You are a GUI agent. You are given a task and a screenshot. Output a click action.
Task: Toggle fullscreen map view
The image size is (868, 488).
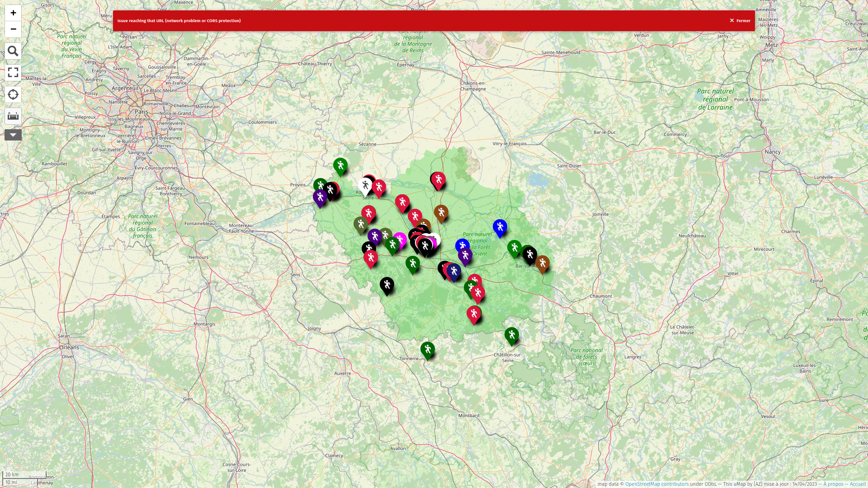[x=13, y=72]
